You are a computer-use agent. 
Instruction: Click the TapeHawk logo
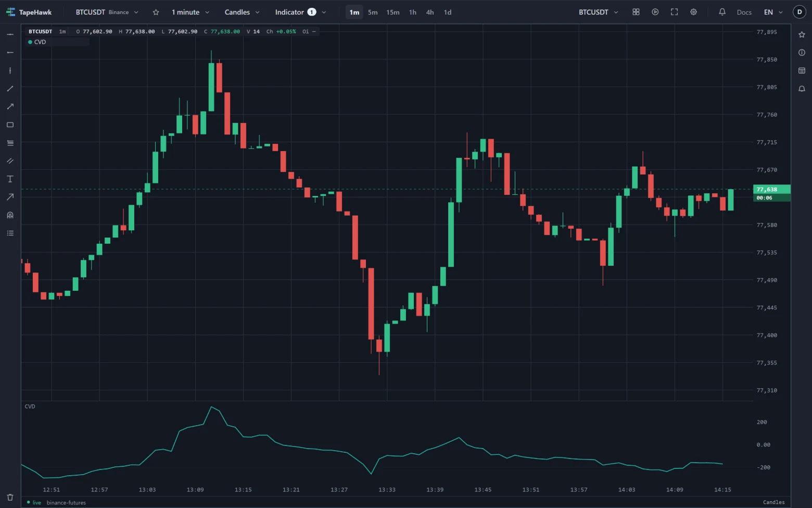[29, 12]
